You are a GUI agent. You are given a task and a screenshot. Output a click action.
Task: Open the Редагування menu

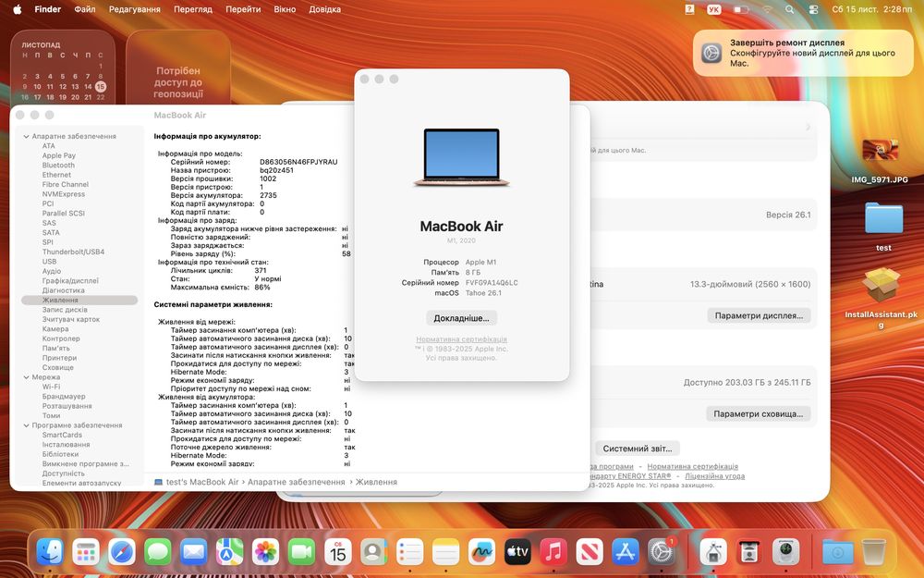coord(134,9)
